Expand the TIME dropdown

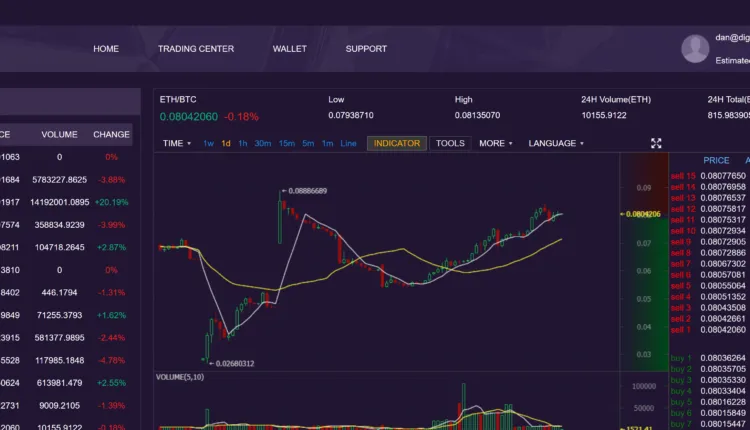pyautogui.click(x=176, y=143)
